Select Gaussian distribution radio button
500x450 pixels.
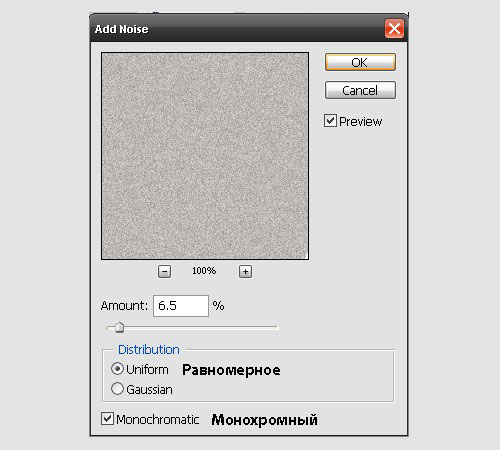click(117, 389)
